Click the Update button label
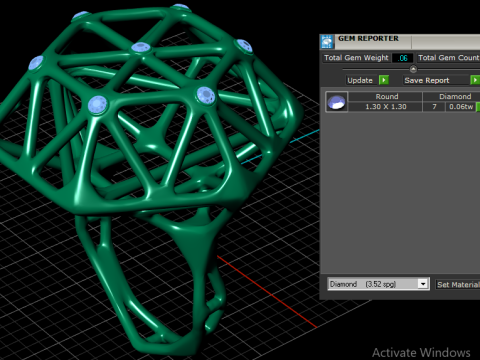 360,80
